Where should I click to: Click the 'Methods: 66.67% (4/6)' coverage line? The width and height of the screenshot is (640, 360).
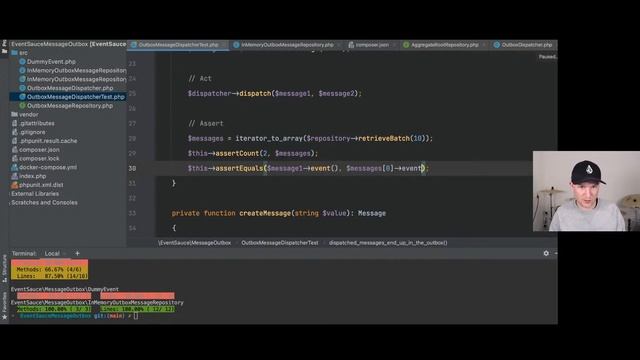coord(49,269)
